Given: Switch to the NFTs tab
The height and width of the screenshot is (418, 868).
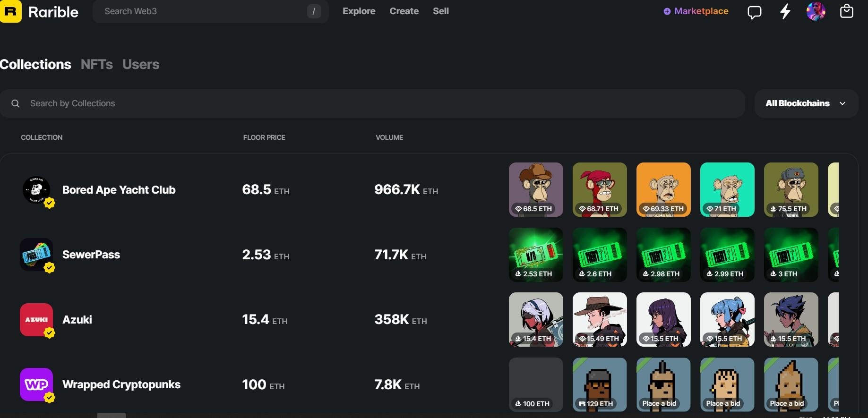Looking at the screenshot, I should coord(97,64).
